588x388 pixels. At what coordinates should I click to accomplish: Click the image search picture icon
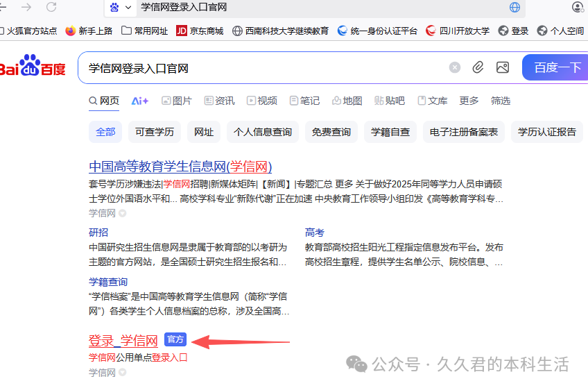tap(503, 67)
